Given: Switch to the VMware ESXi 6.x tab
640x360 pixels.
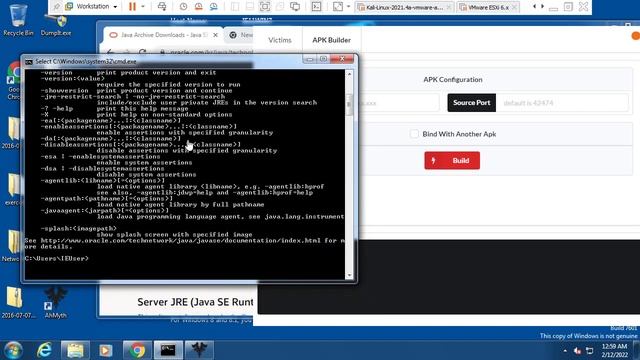Looking at the screenshot, I should point(489,7).
